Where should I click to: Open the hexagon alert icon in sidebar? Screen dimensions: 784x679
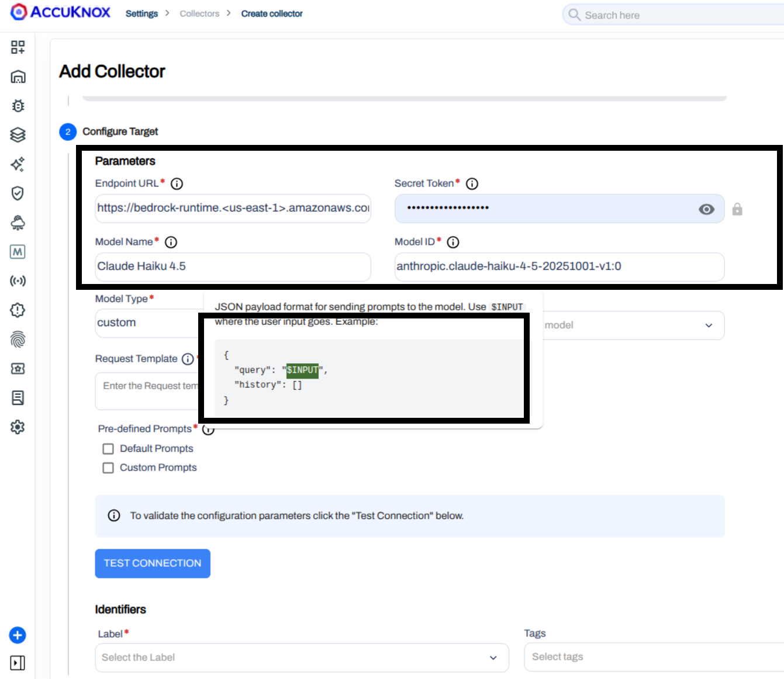tap(18, 310)
